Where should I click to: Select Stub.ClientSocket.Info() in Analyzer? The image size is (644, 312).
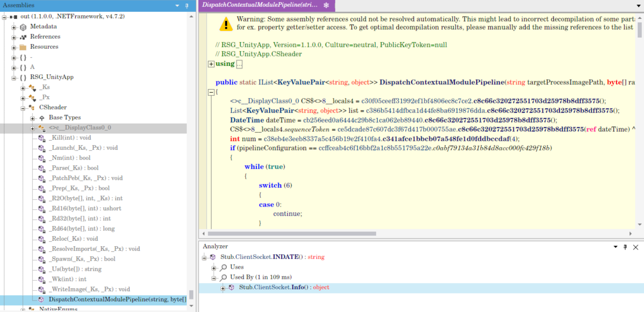[284, 287]
